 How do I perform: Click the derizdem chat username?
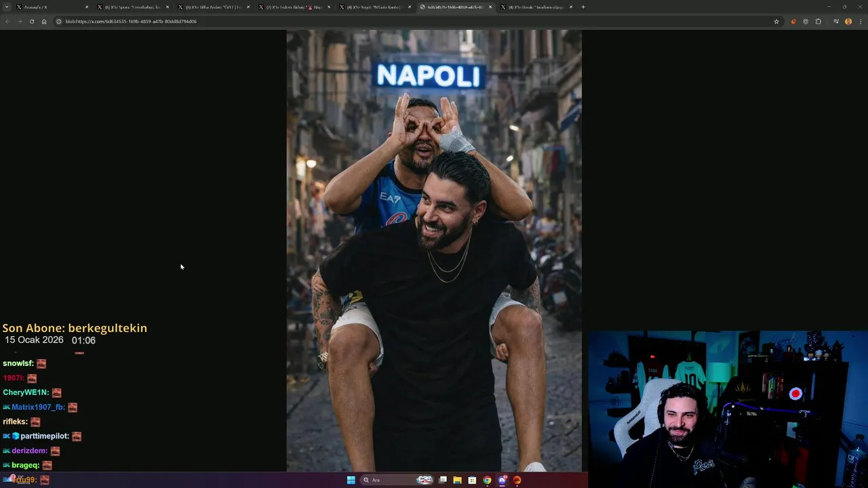[29, 451]
